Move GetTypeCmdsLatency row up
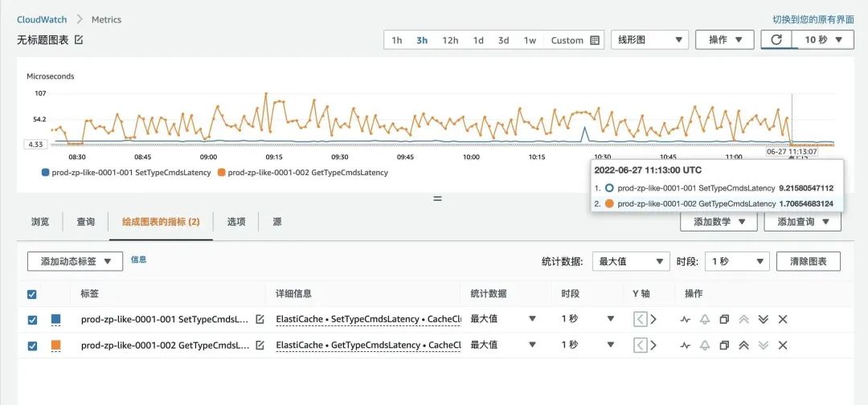This screenshot has height=405, width=868. point(744,346)
